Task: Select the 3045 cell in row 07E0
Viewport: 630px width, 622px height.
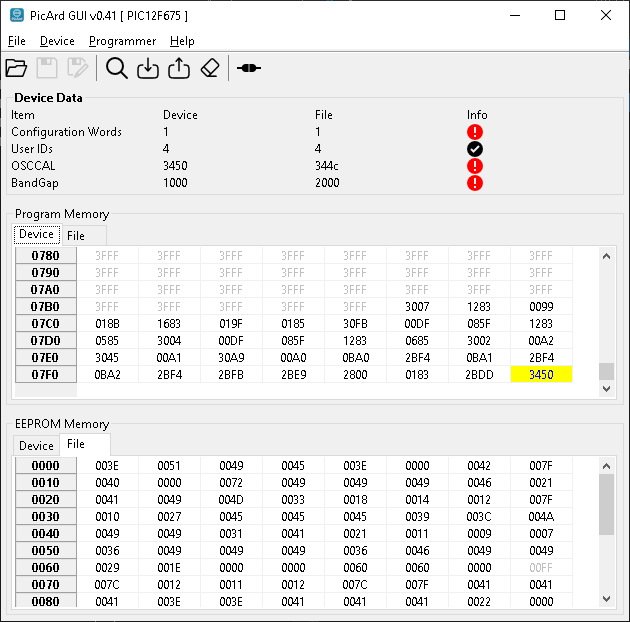Action: click(x=107, y=358)
